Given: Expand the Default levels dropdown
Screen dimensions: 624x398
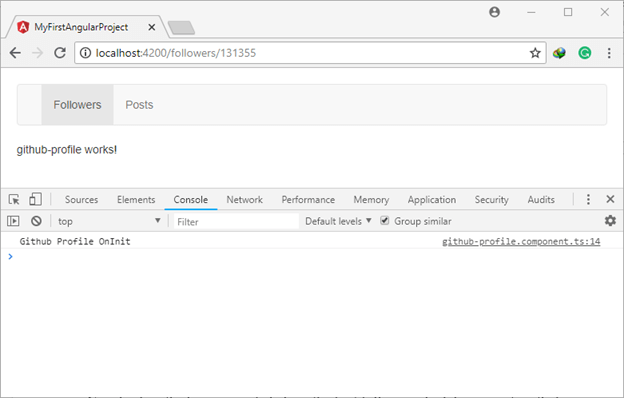Looking at the screenshot, I should (x=338, y=221).
